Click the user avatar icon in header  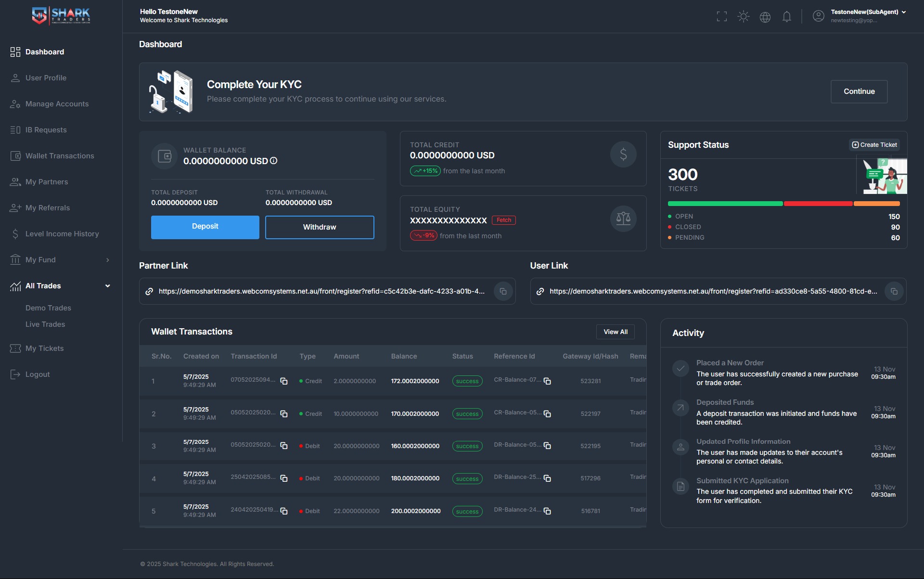coord(818,16)
